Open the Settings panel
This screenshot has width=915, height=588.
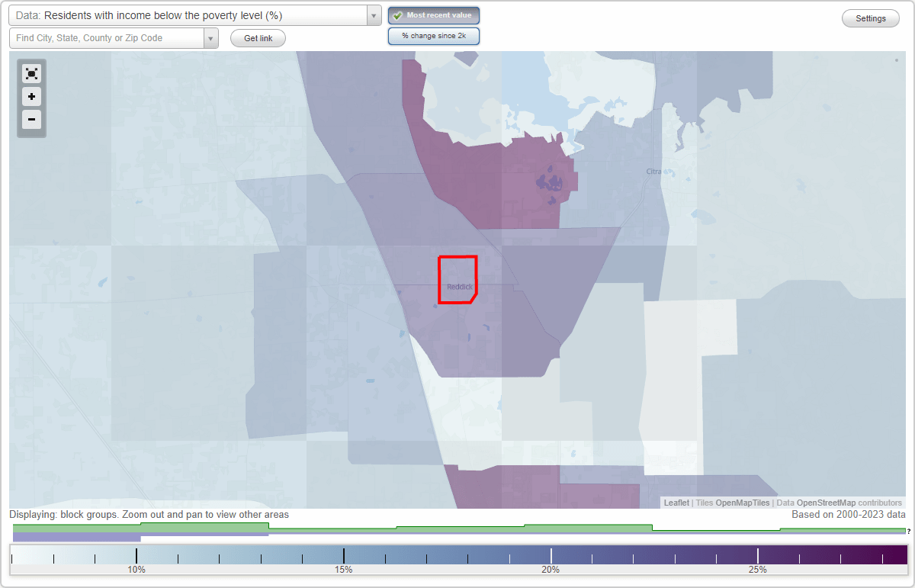click(x=870, y=18)
